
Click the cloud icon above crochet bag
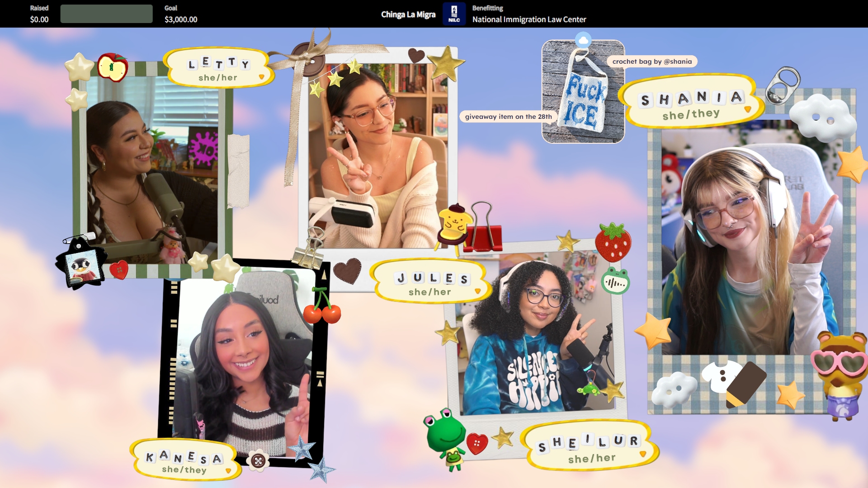coord(583,40)
